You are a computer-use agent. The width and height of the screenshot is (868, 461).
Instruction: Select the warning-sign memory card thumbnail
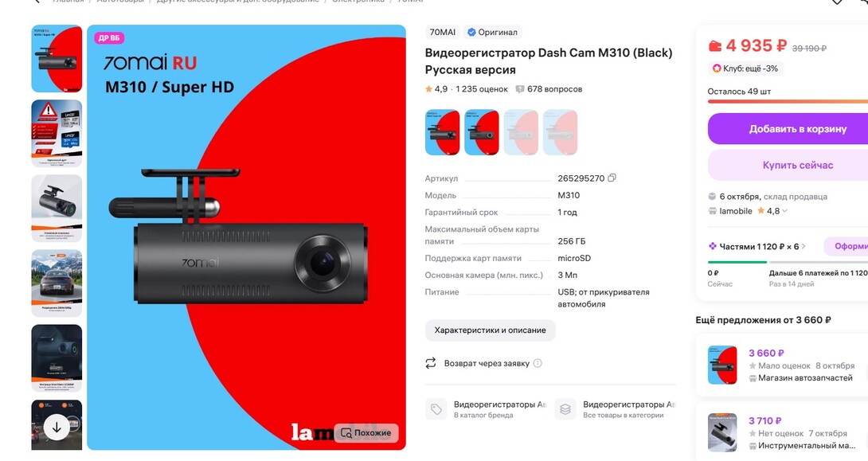pyautogui.click(x=57, y=134)
